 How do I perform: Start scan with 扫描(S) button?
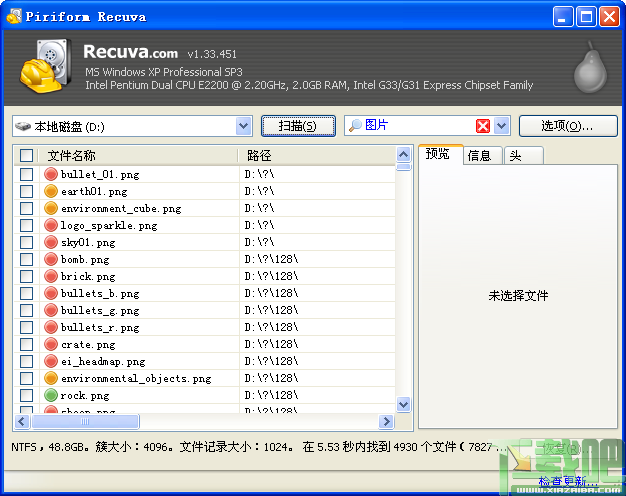298,126
